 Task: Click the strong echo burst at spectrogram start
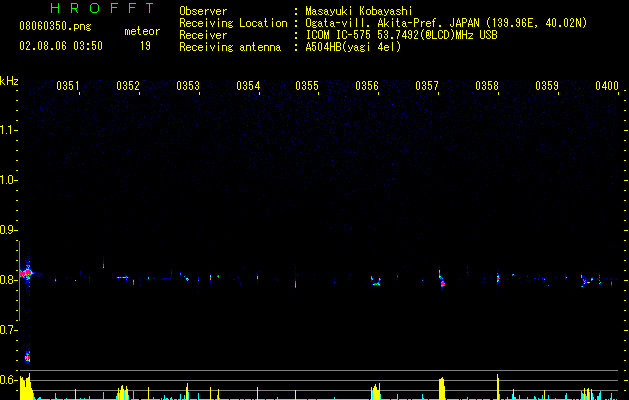click(26, 273)
